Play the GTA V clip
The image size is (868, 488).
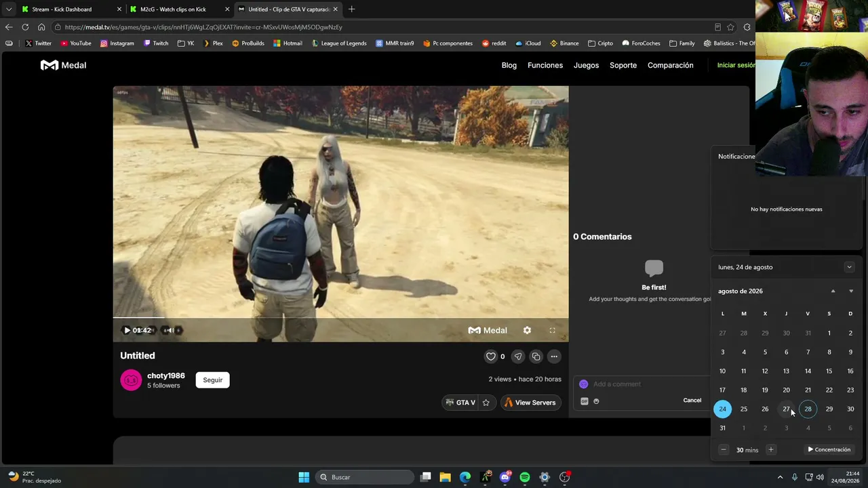127,330
